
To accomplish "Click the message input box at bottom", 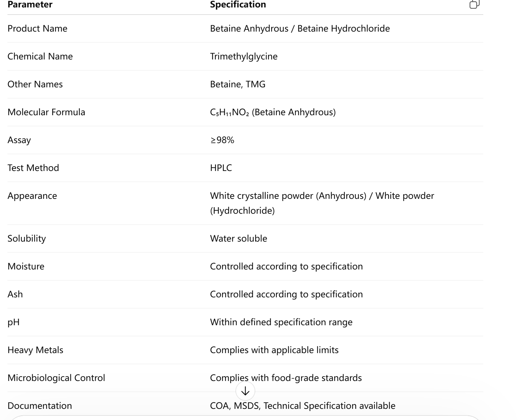I will click(245, 418).
